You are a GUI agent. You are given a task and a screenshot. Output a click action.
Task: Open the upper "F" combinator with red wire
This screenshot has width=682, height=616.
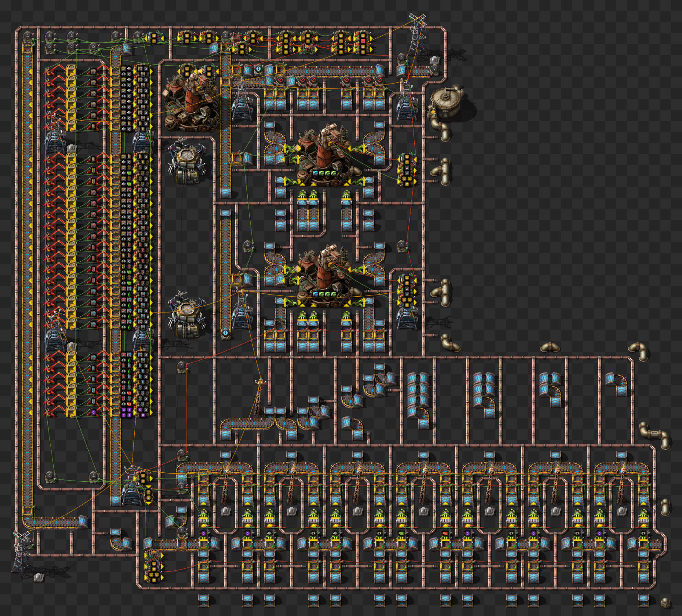click(x=182, y=367)
